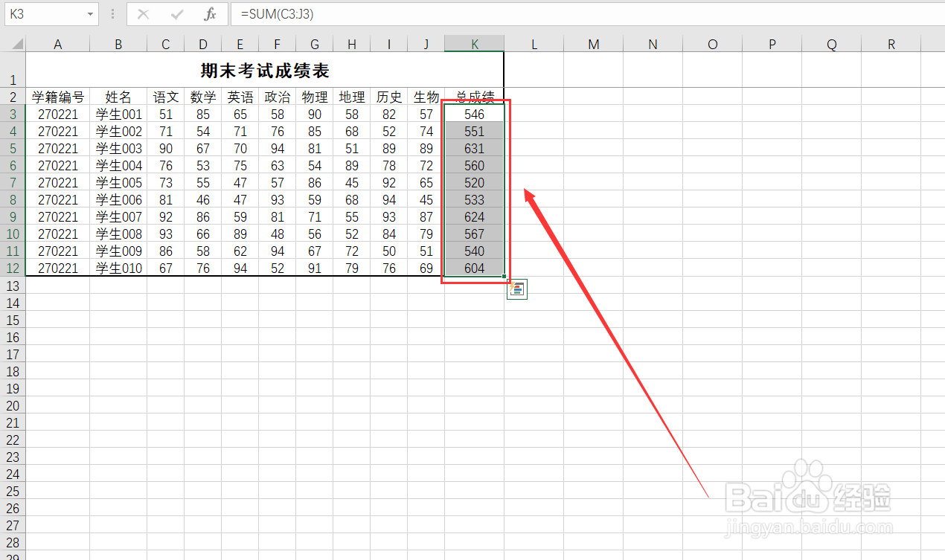The image size is (945, 560).
Task: Select the 学籍编号 header cell
Action: coord(57,96)
